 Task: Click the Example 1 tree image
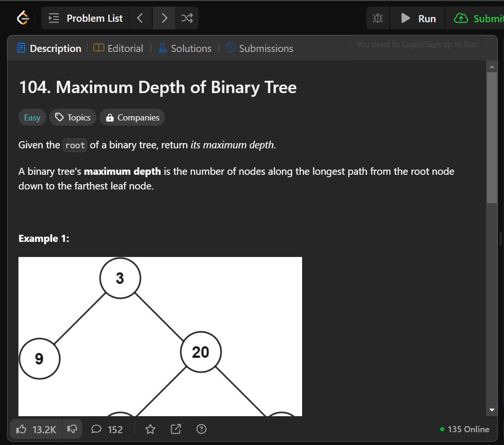coord(160,336)
